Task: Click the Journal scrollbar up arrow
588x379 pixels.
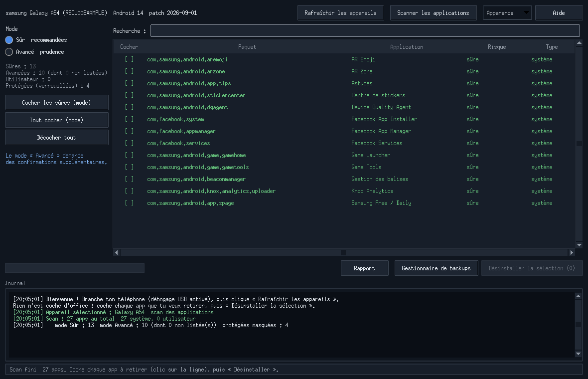Action: point(578,296)
